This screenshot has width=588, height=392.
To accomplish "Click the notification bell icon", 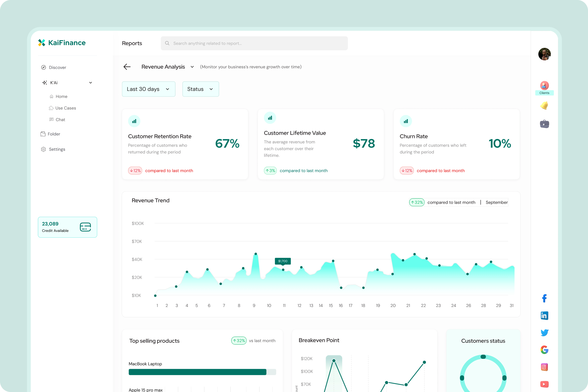I will click(544, 105).
